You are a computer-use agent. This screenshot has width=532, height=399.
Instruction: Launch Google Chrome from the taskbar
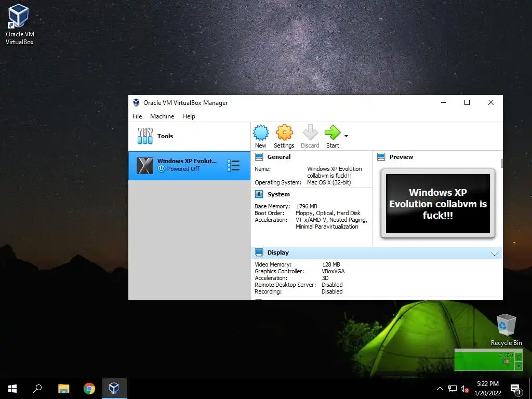pos(89,389)
